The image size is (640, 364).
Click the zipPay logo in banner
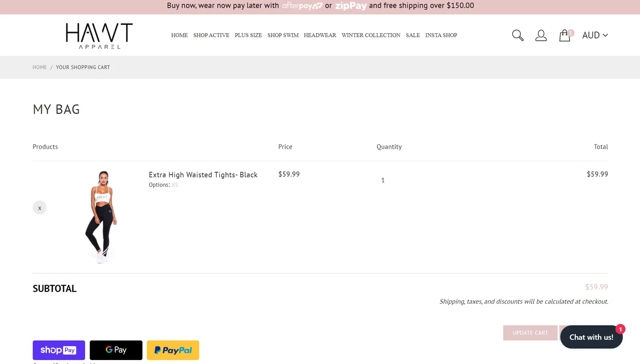pos(351,6)
